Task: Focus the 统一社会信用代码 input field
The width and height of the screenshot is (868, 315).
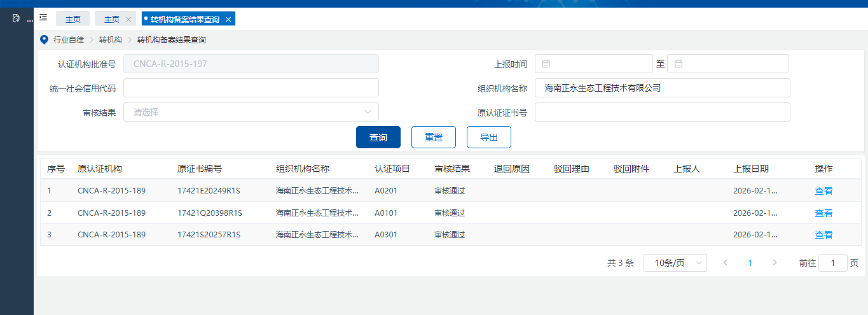Action: (251, 88)
